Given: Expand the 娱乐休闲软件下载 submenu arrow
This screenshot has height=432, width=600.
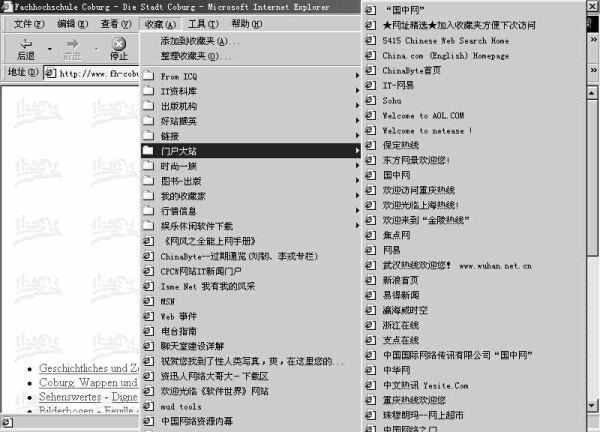Looking at the screenshot, I should point(357,225).
